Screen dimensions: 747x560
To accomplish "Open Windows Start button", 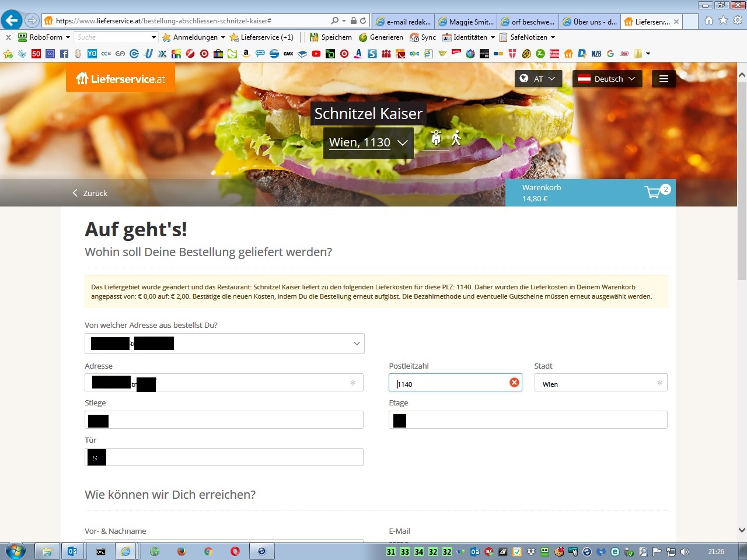I will (x=16, y=551).
